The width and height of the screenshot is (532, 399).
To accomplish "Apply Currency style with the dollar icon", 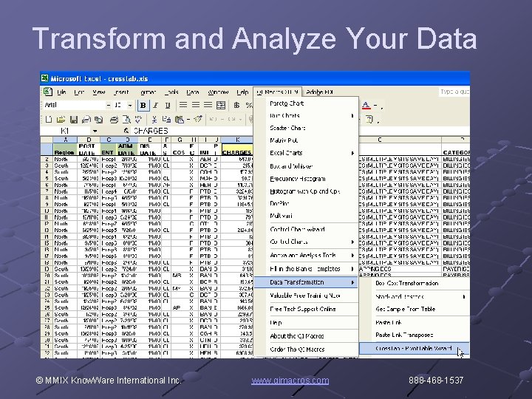I will 236,105.
